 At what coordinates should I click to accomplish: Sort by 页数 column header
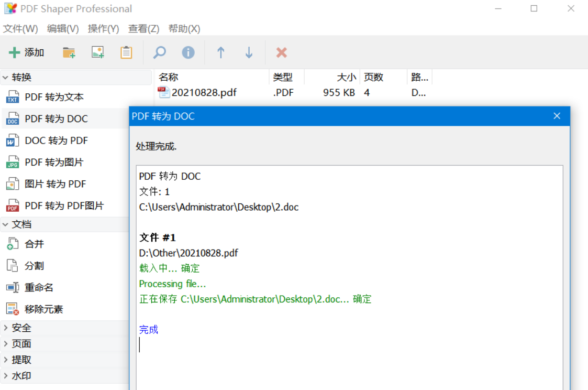384,78
